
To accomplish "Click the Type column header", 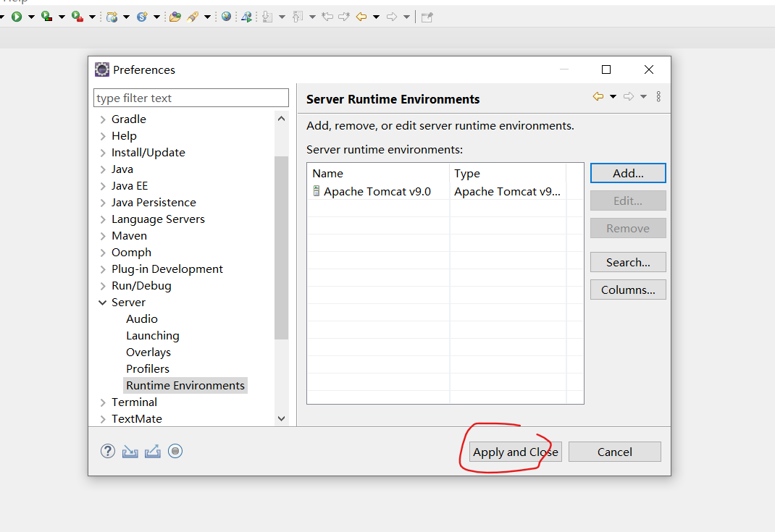I will tap(508, 174).
